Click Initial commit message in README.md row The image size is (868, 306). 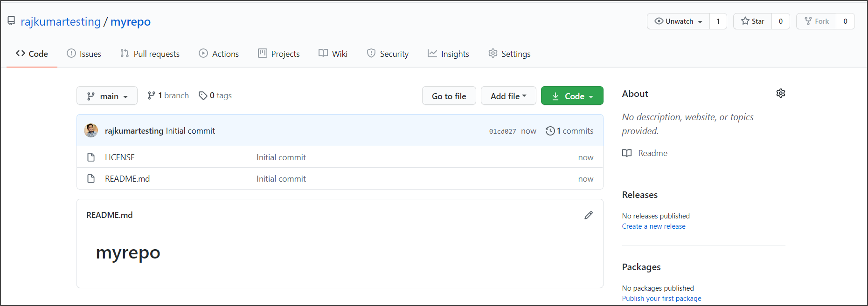pos(281,179)
